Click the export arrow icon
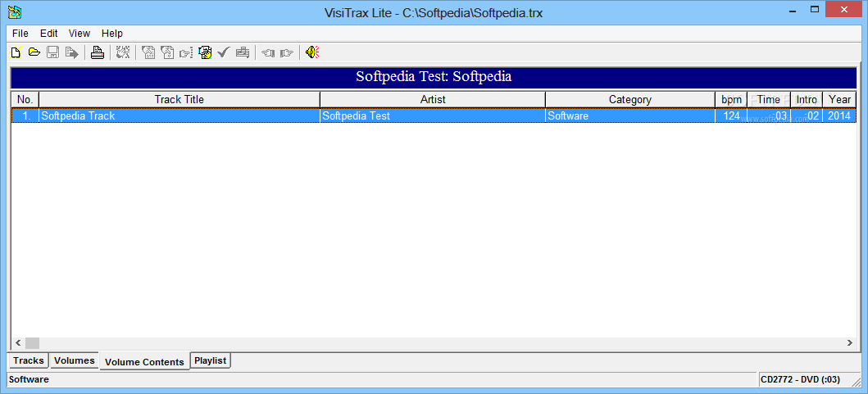 pos(71,52)
